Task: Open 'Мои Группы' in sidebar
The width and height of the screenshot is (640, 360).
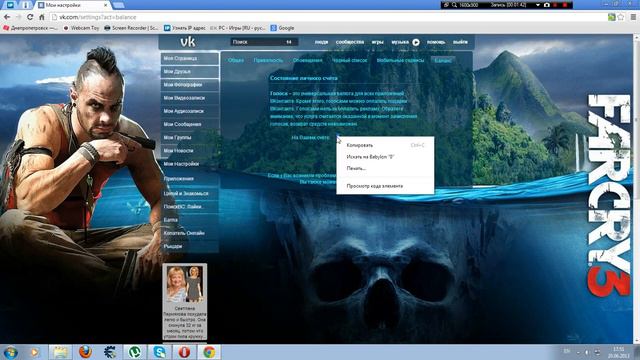Action: (x=190, y=138)
